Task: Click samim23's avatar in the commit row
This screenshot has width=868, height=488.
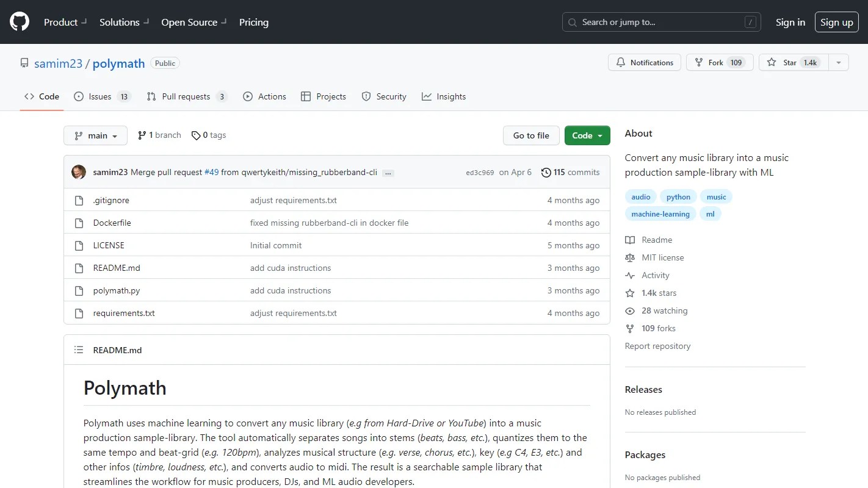Action: click(79, 172)
